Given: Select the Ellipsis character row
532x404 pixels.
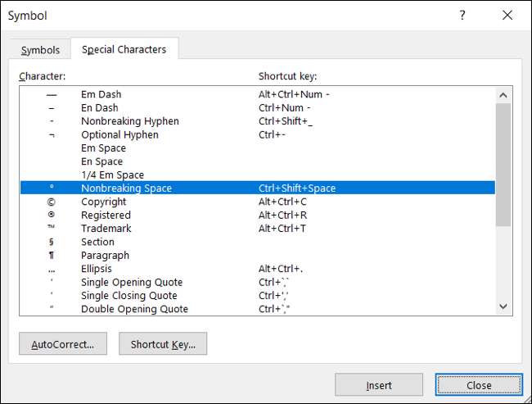Looking at the screenshot, I should coord(97,269).
